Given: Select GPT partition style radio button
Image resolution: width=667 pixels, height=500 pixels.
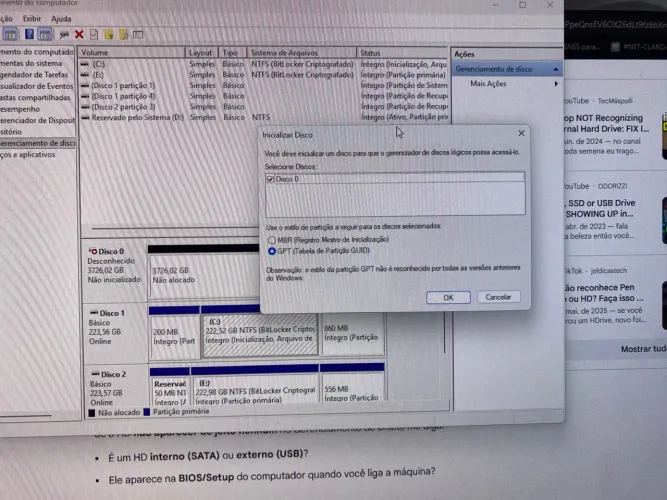Looking at the screenshot, I should (x=271, y=251).
